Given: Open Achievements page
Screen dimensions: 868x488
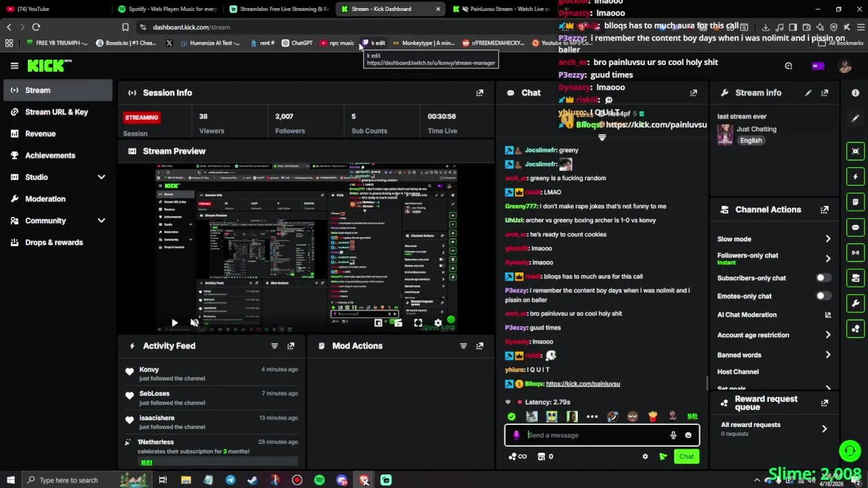Looking at the screenshot, I should (58, 155).
